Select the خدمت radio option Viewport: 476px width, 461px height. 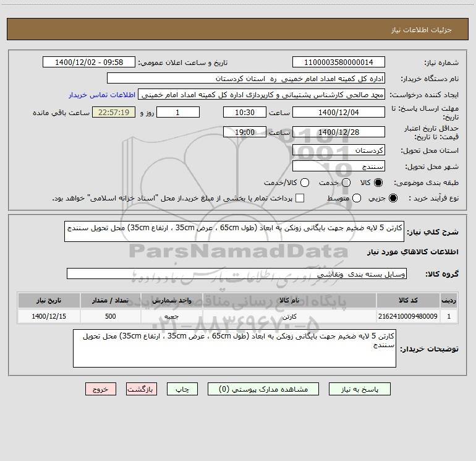(x=346, y=183)
